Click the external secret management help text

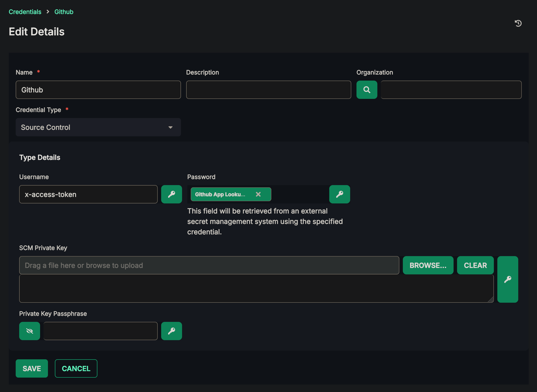[x=265, y=222]
